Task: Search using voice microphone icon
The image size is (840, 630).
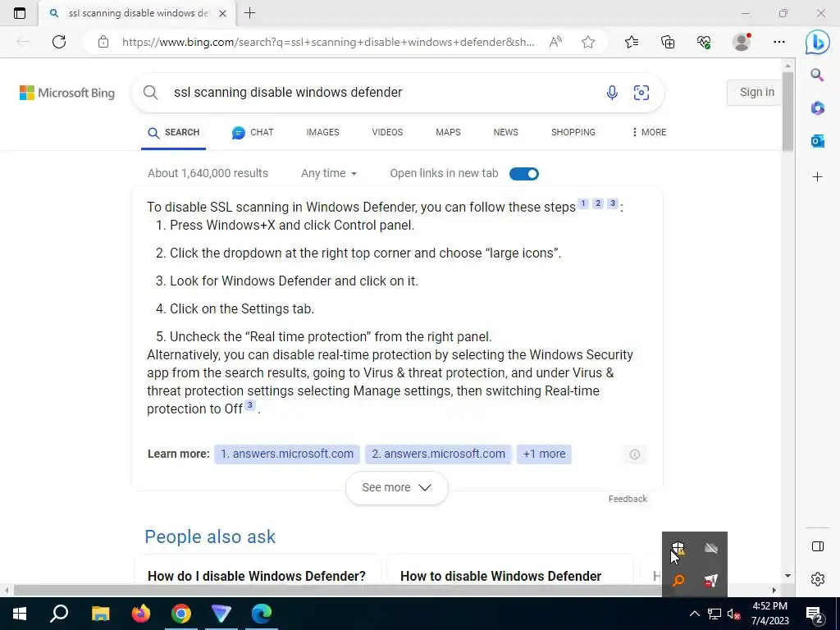Action: (612, 93)
